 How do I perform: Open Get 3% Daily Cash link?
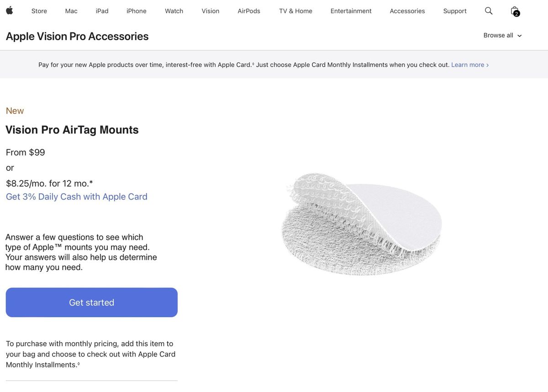point(77,196)
